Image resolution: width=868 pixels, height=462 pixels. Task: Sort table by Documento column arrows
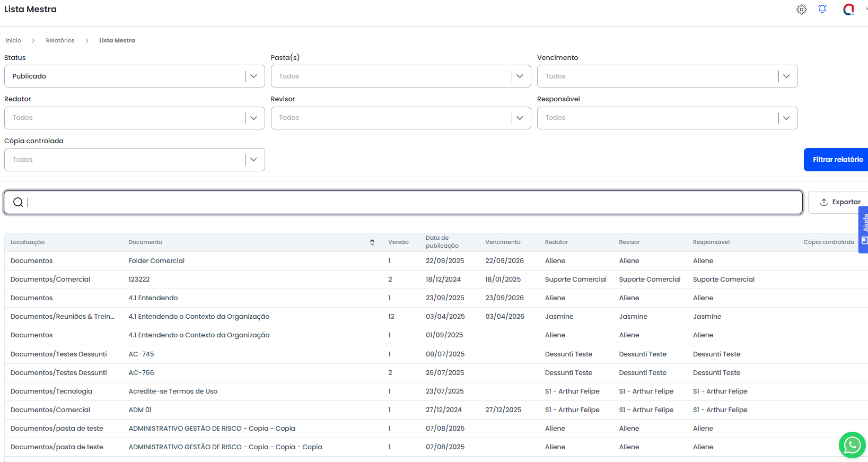pos(372,242)
